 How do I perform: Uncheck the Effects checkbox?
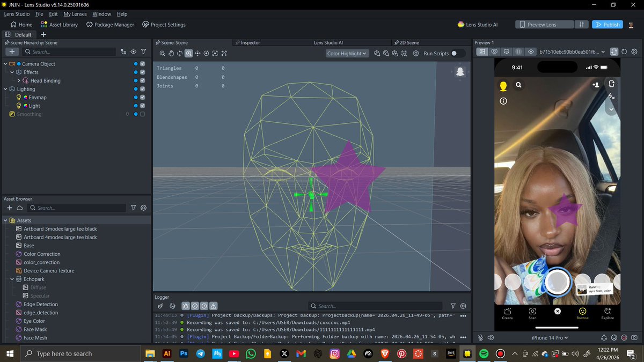143,72
